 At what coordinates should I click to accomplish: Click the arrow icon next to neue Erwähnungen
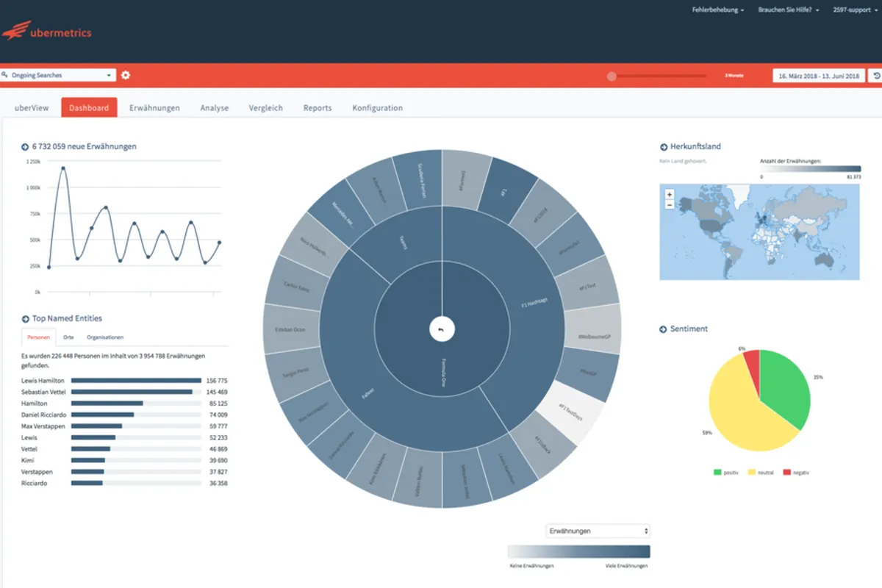tap(25, 147)
